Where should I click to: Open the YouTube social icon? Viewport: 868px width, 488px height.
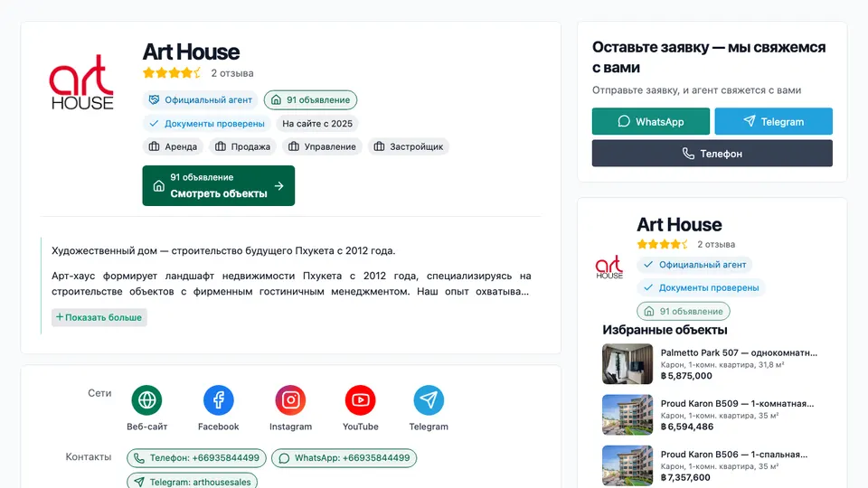361,400
